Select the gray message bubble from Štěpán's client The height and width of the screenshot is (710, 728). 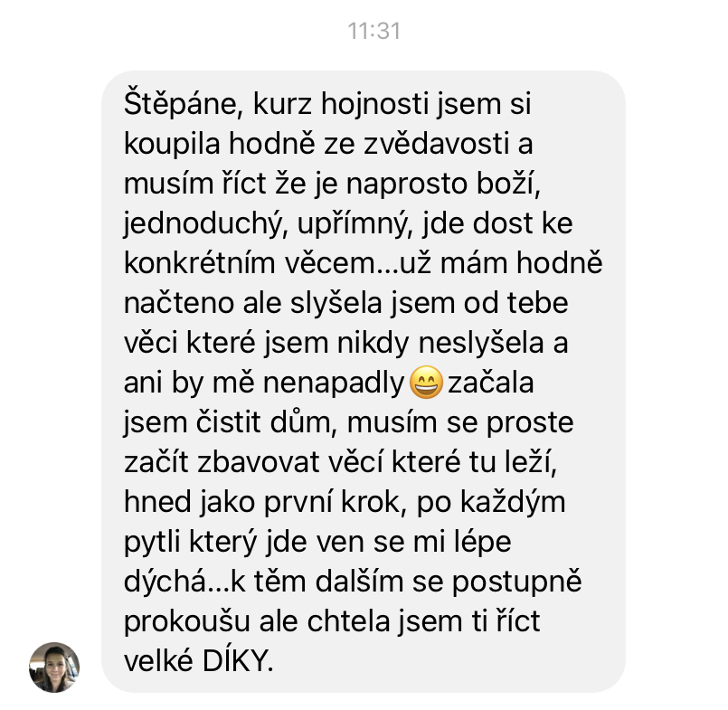coord(363,382)
